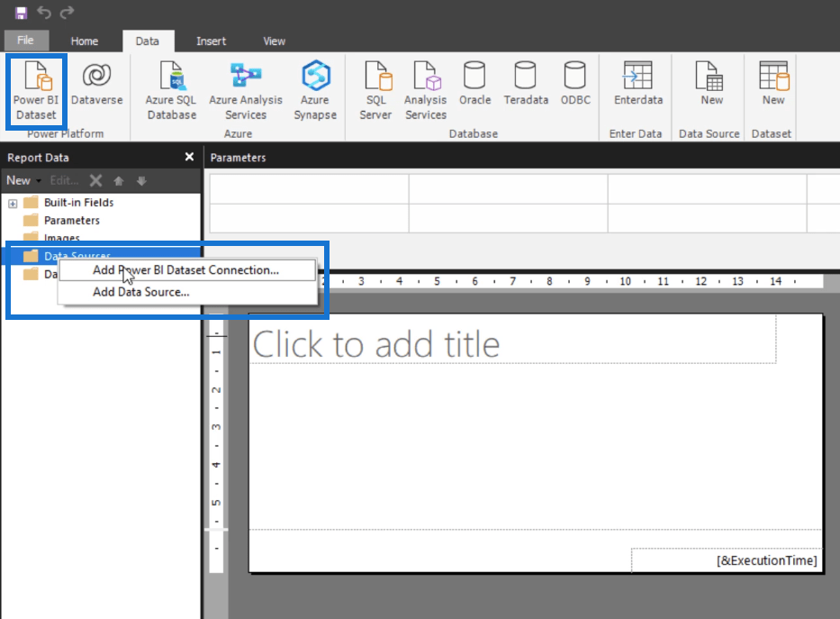Click the Redo arrow icon
This screenshot has width=840, height=619.
point(67,12)
